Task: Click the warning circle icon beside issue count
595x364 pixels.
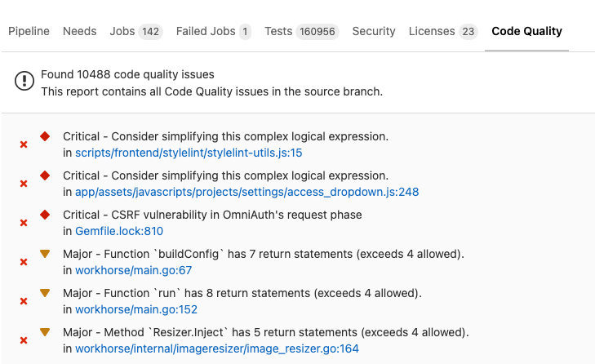Action: (x=24, y=82)
